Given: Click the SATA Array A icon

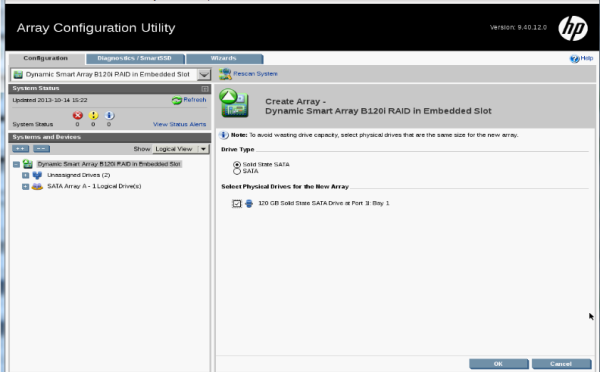Looking at the screenshot, I should click(x=37, y=186).
